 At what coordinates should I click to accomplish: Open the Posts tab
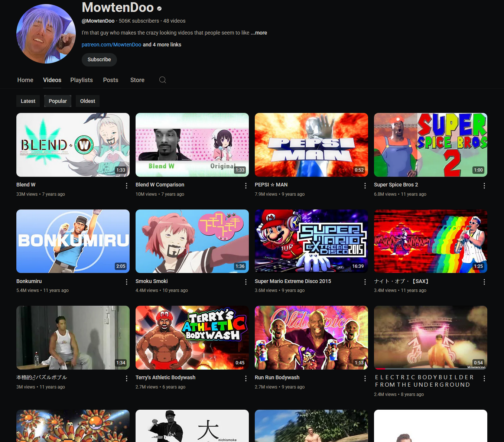tap(111, 80)
